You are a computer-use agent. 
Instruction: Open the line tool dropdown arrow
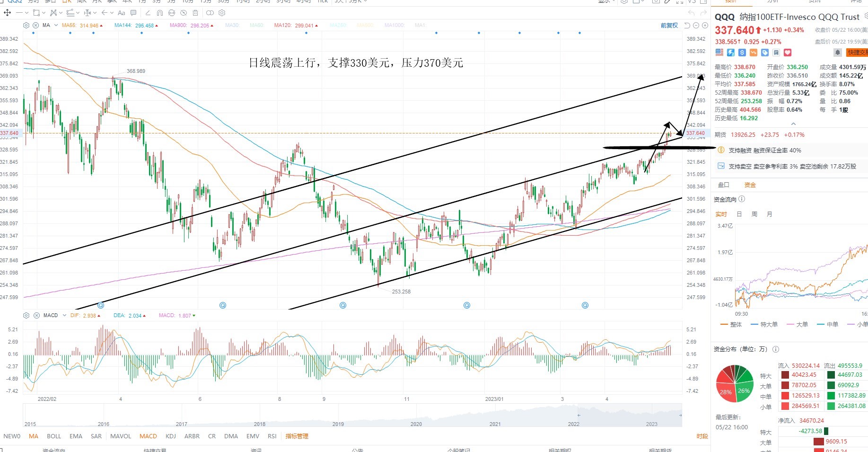(26, 13)
